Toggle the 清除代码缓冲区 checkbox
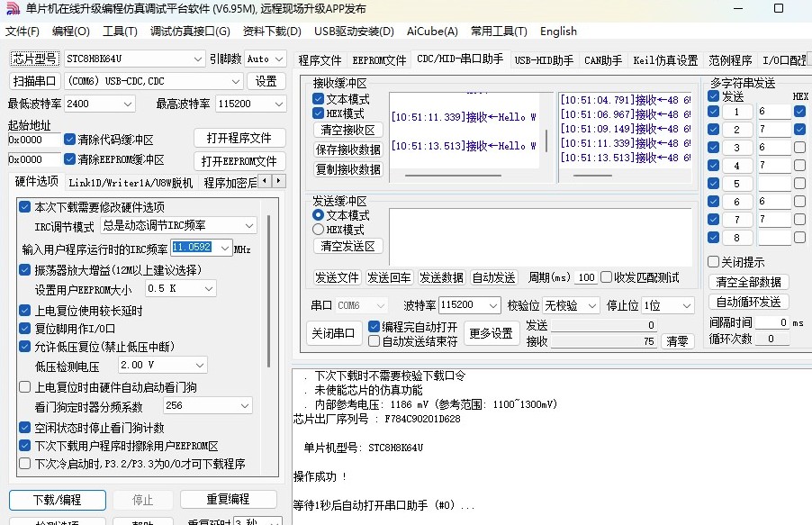Viewport: 812px width, 525px height. (70, 140)
